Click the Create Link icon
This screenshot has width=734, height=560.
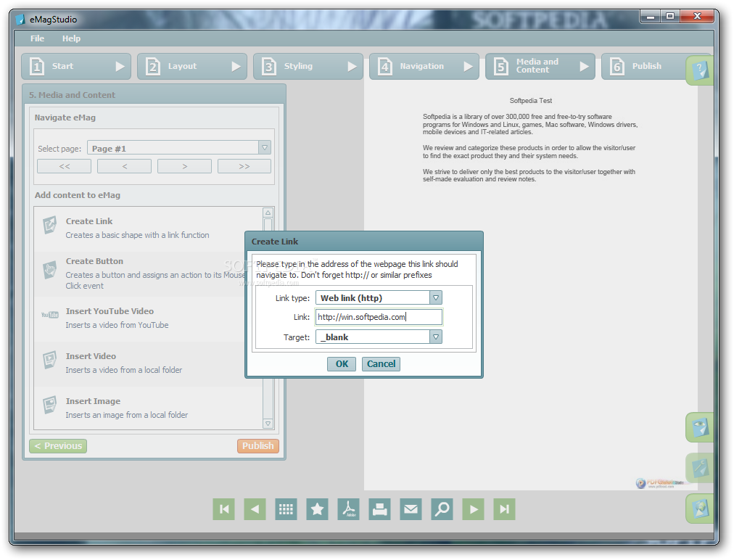click(x=49, y=225)
